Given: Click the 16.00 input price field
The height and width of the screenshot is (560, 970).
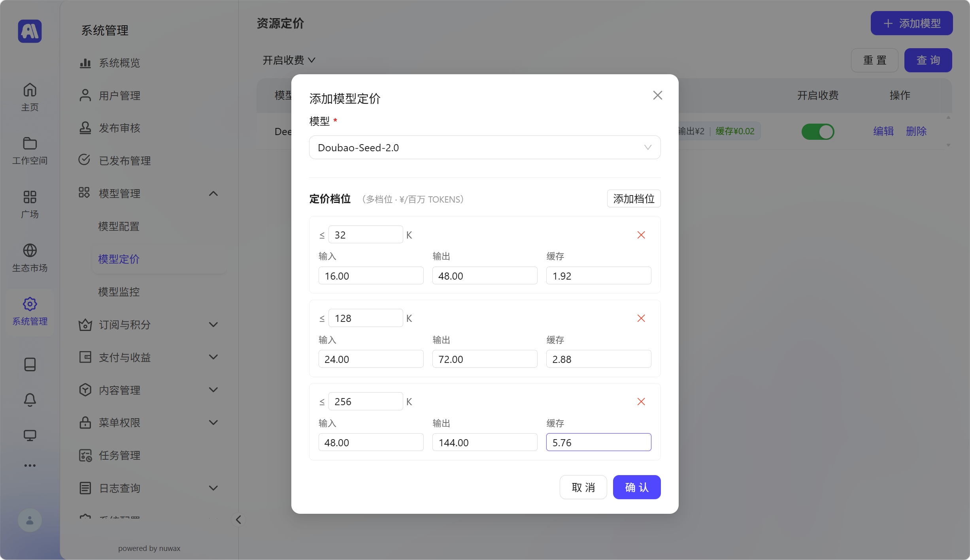Looking at the screenshot, I should click(371, 276).
